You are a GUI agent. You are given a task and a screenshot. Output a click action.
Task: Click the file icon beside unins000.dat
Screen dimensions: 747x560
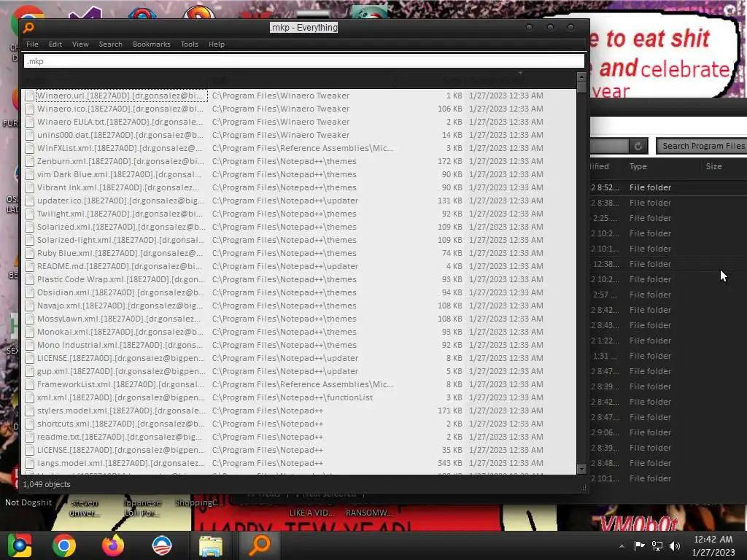pos(29,135)
